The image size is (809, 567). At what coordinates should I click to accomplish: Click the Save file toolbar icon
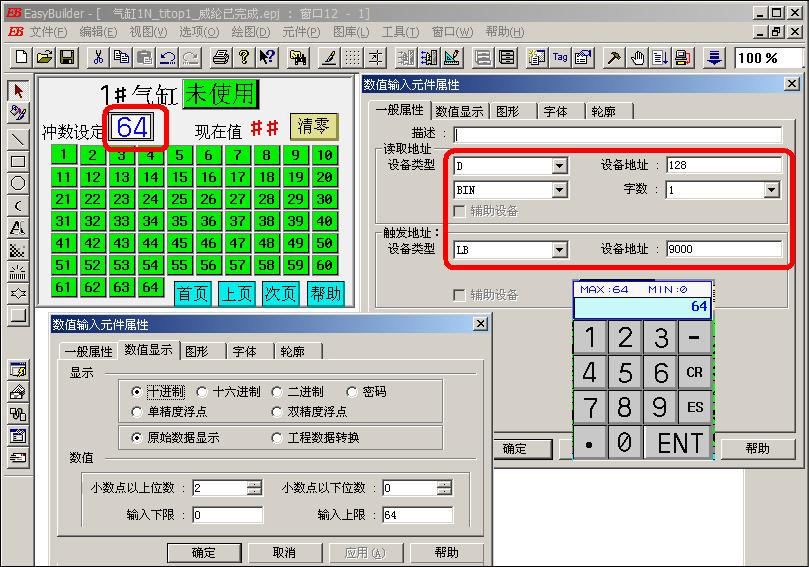pos(67,57)
